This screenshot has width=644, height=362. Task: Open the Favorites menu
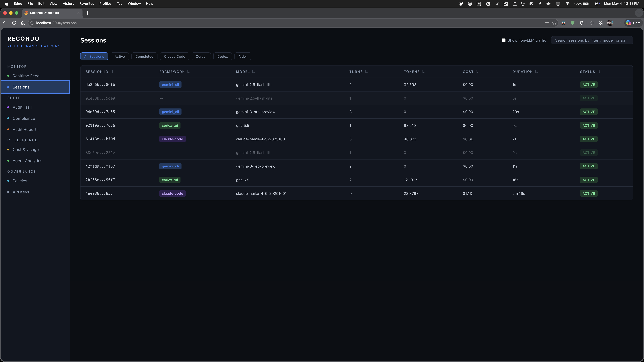(x=87, y=4)
